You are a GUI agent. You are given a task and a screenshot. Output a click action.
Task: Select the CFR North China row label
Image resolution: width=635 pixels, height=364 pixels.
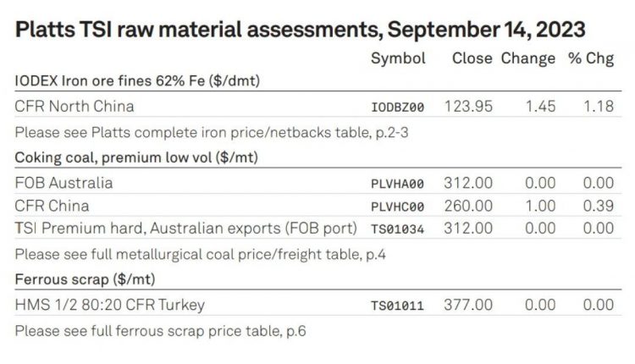coord(75,106)
